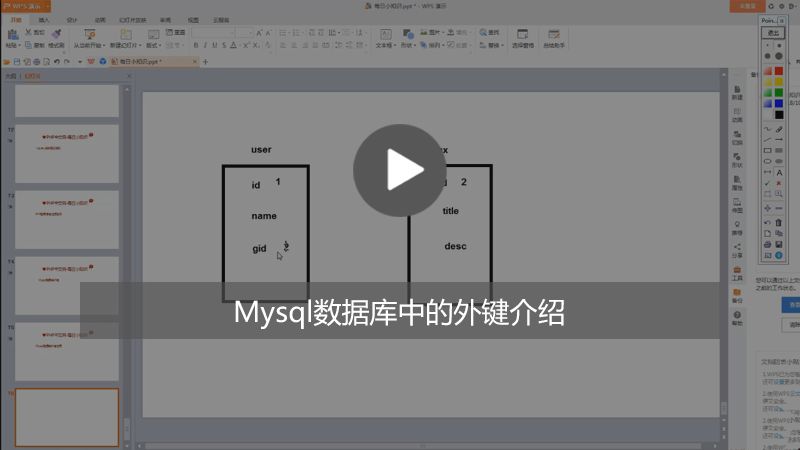Select the red cross stamp in Pointofix
Image resolution: width=800 pixels, height=450 pixels.
click(x=779, y=183)
